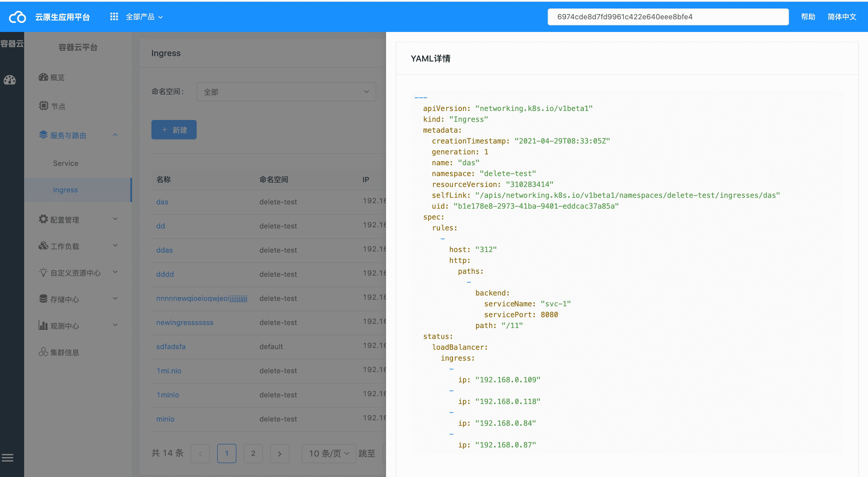This screenshot has width=868, height=477.
Task: Open the das ingress link
Action: [x=162, y=202]
